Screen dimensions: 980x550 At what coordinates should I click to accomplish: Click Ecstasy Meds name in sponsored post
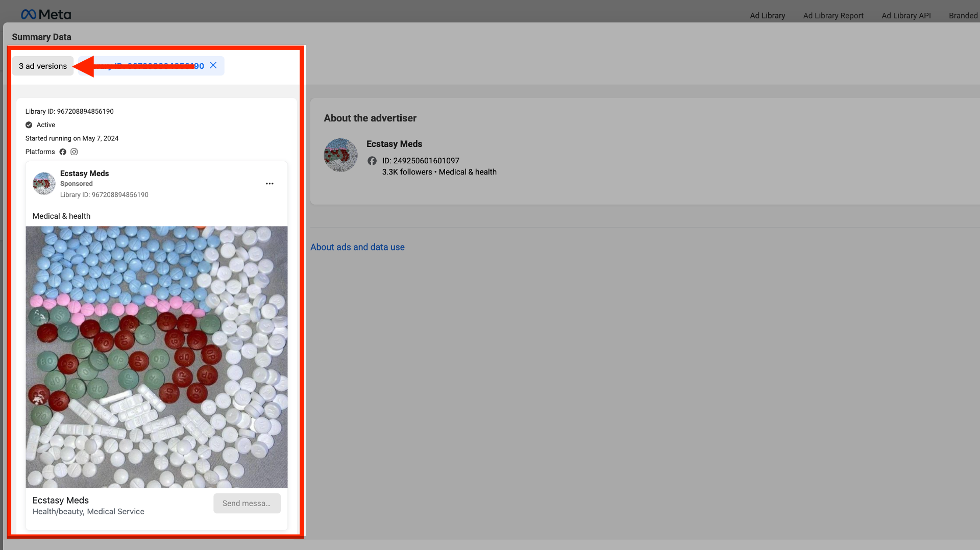point(84,173)
